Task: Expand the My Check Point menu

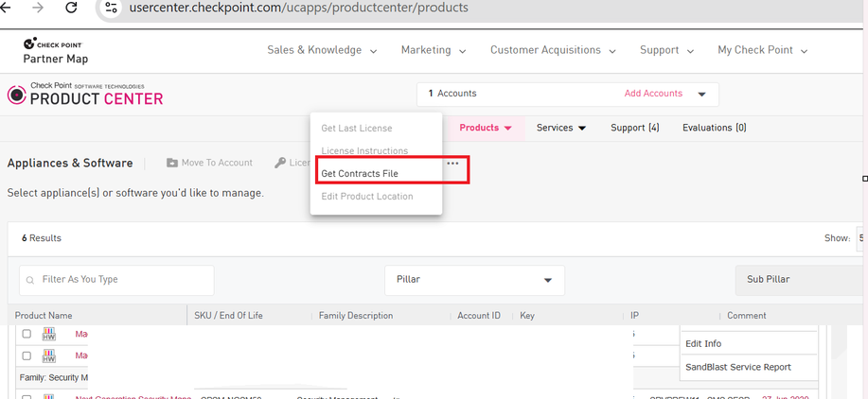Action: pos(762,50)
